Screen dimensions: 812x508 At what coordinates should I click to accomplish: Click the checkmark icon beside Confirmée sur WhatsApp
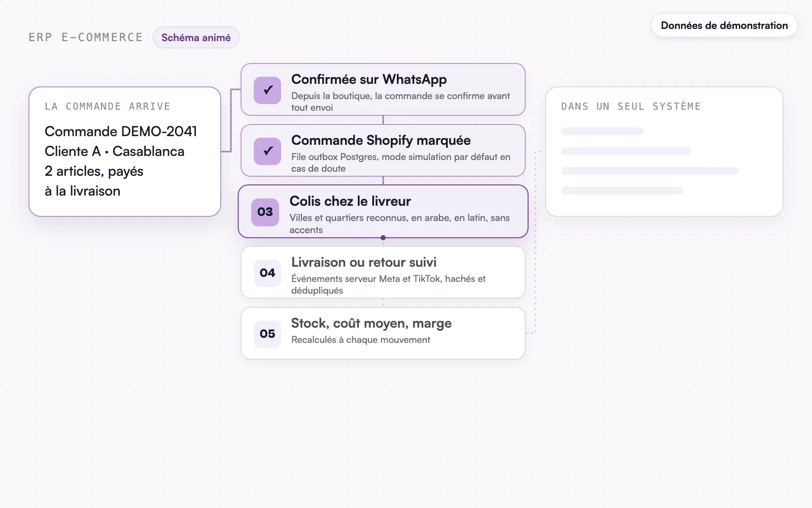pos(267,90)
